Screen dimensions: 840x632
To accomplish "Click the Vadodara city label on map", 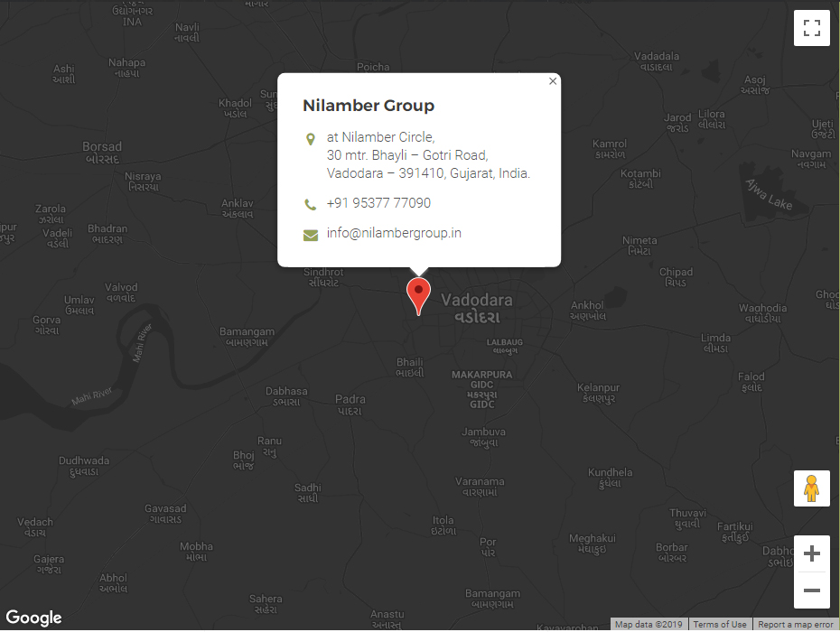I will [x=477, y=308].
